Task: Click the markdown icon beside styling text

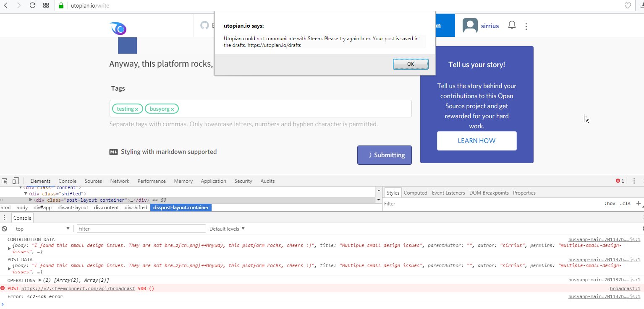Action: pos(113,152)
